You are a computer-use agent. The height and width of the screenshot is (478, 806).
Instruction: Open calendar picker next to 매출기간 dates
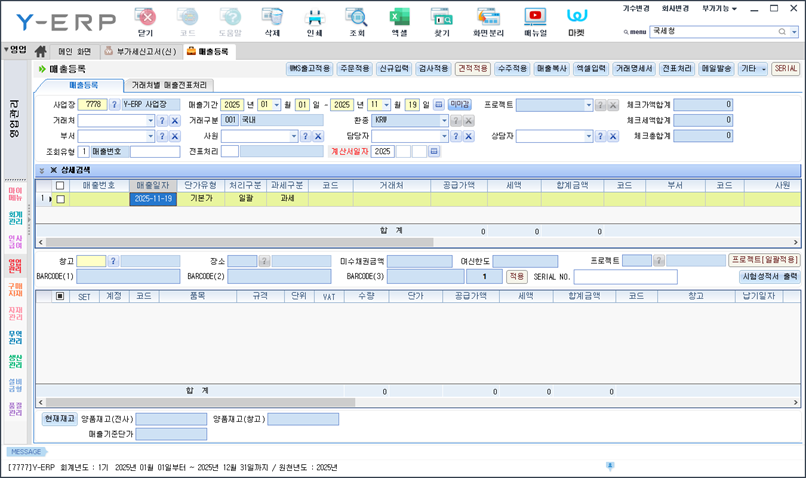[438, 104]
